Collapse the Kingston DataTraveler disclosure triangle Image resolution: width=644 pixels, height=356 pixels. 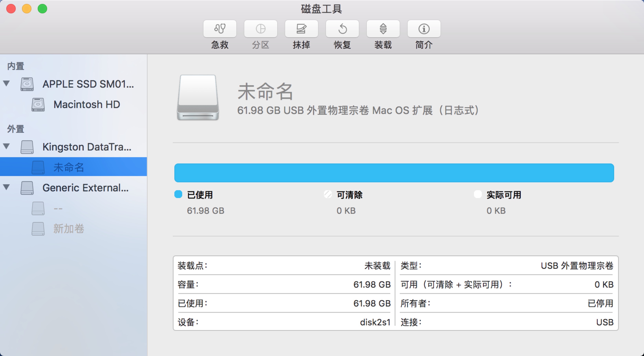click(x=6, y=146)
